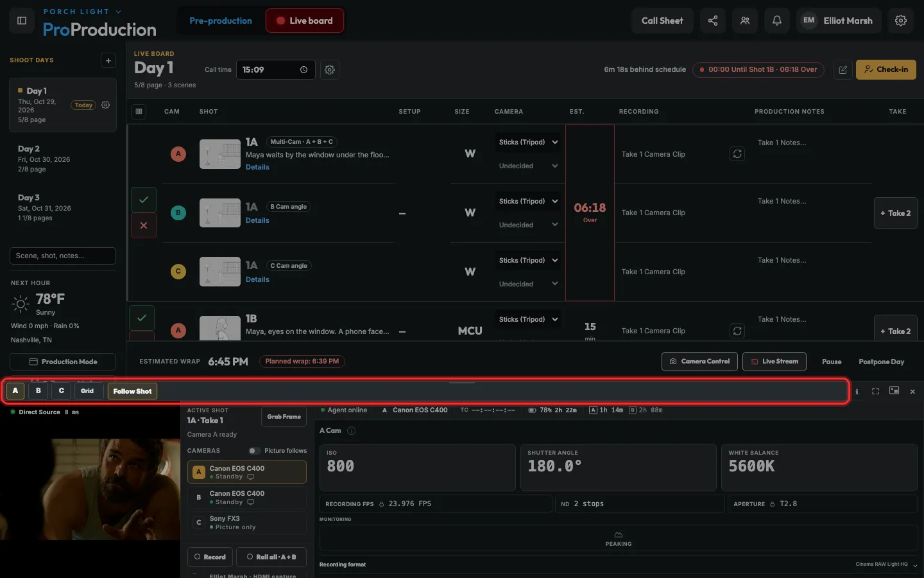Reject shot 1A with red X button
This screenshot has width=924, height=578.
tap(144, 225)
